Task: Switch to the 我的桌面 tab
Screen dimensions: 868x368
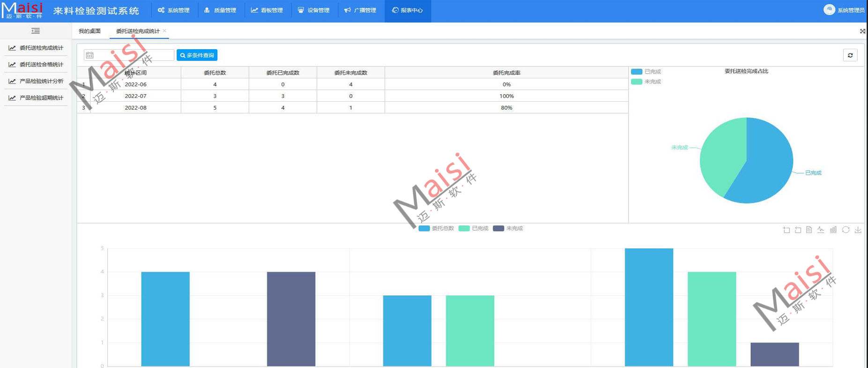Action: coord(89,31)
